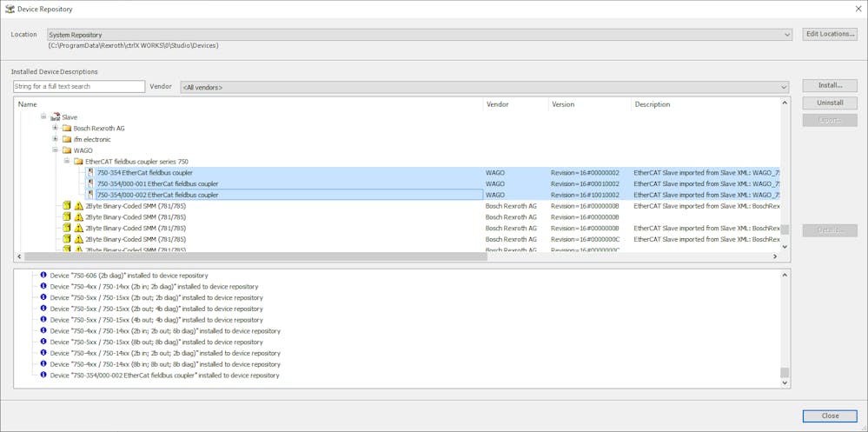Sort by the Description column header
This screenshot has height=432, width=868.
click(706, 104)
